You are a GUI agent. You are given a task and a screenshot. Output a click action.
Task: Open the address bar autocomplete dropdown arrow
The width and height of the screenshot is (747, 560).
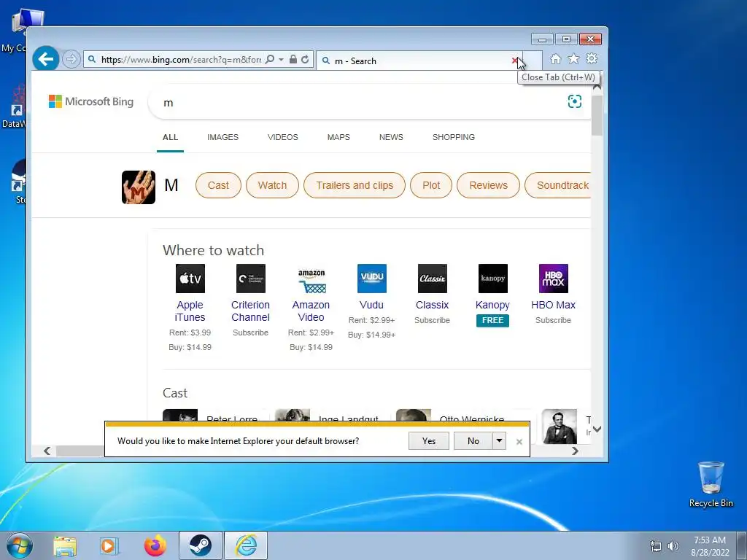tap(281, 60)
